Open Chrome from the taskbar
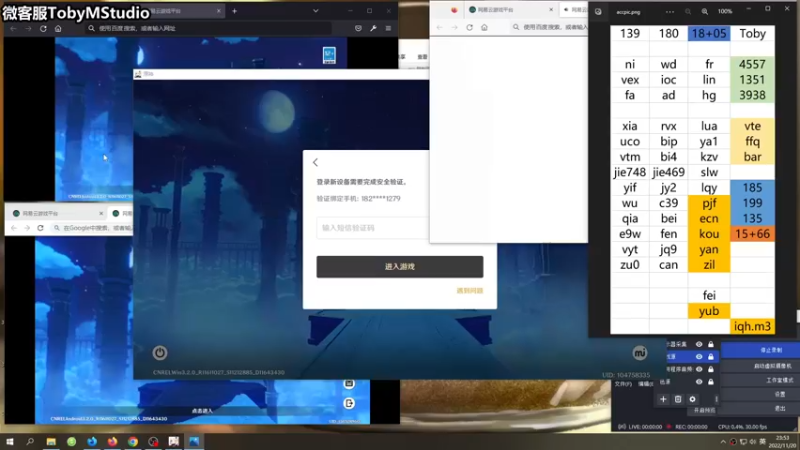This screenshot has width=800, height=450. (133, 441)
